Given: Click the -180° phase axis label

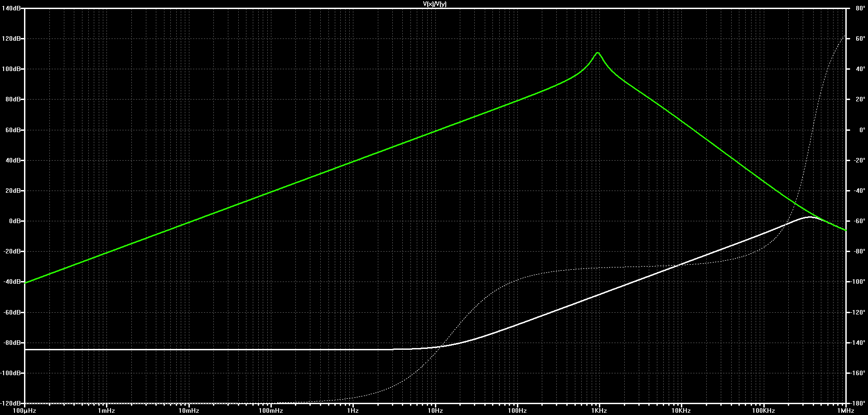Looking at the screenshot, I should pyautogui.click(x=858, y=403).
